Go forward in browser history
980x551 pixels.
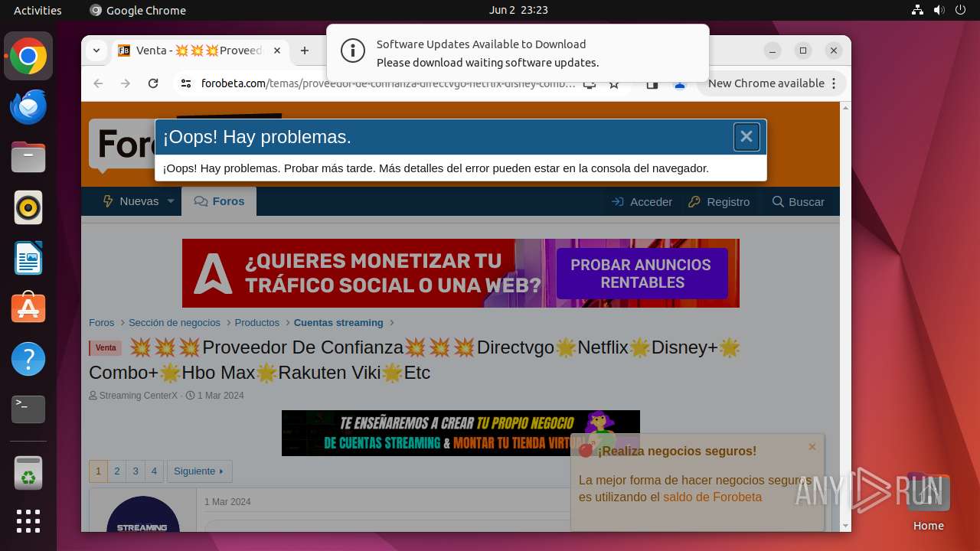[126, 83]
